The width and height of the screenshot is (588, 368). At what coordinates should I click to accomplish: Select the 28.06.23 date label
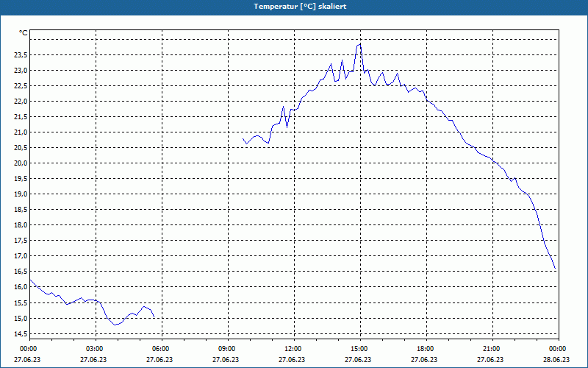pos(556,360)
